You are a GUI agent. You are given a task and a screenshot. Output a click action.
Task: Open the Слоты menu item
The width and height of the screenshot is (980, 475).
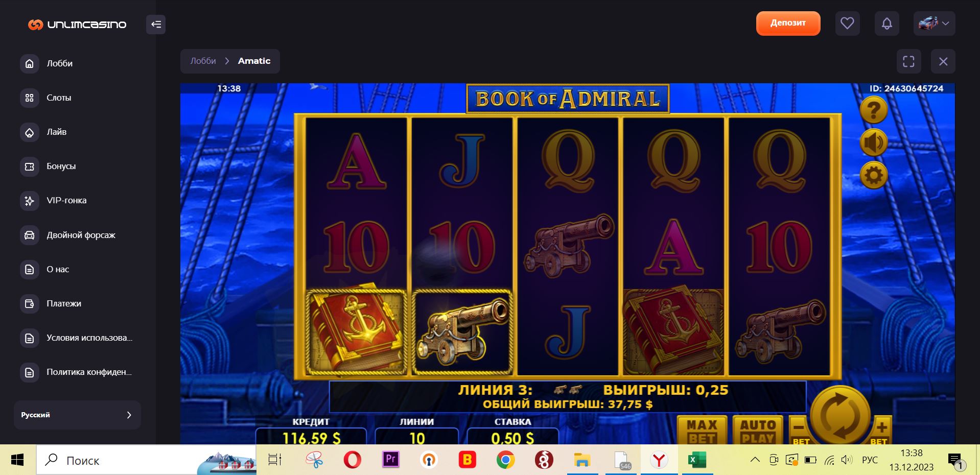[59, 98]
